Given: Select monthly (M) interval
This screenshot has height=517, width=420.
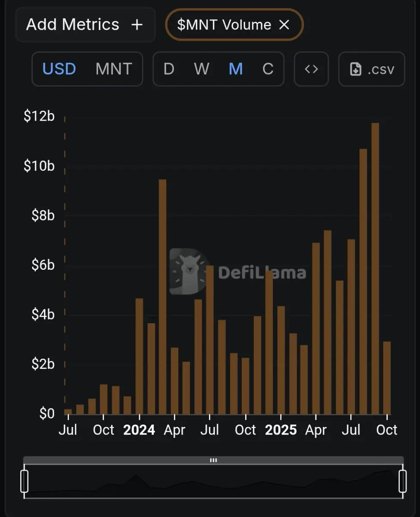Looking at the screenshot, I should pos(235,69).
